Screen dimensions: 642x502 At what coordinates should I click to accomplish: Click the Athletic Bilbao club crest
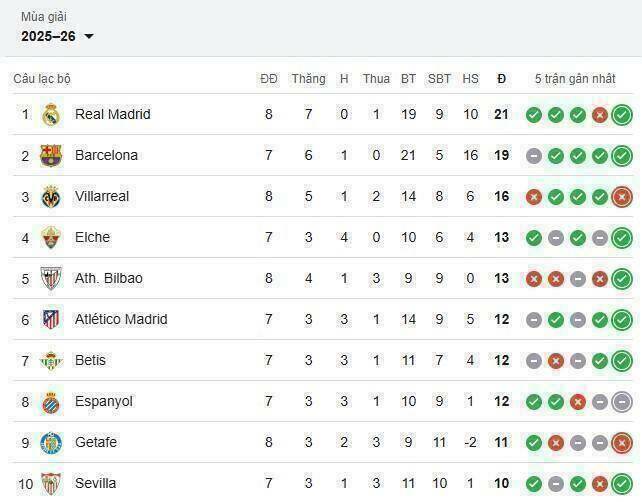tap(52, 279)
